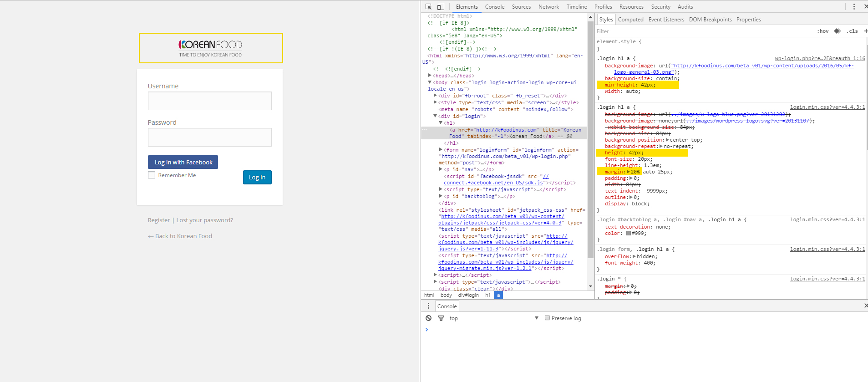Click the Elements panel scroll-down arrow

click(591, 286)
